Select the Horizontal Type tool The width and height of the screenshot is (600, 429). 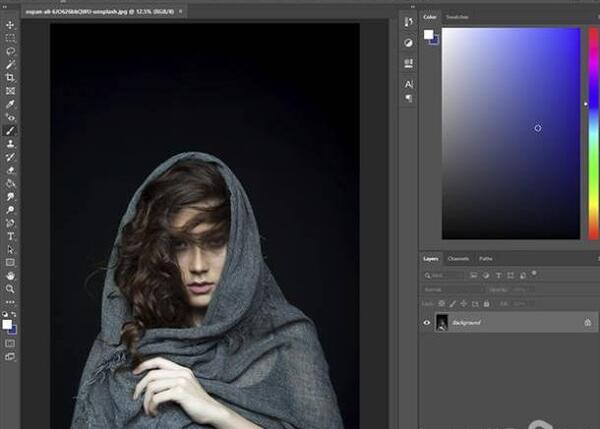coord(10,237)
